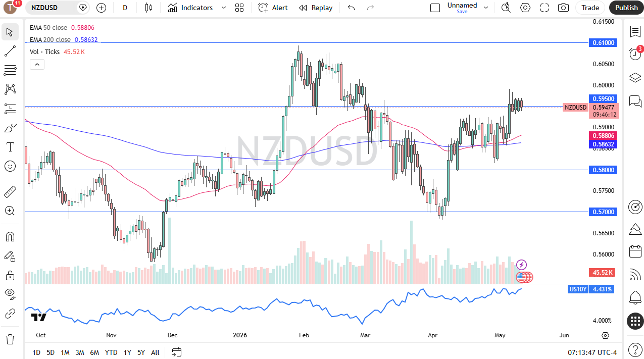Take a chart snapshot with camera icon
The width and height of the screenshot is (644, 359).
pos(563,8)
